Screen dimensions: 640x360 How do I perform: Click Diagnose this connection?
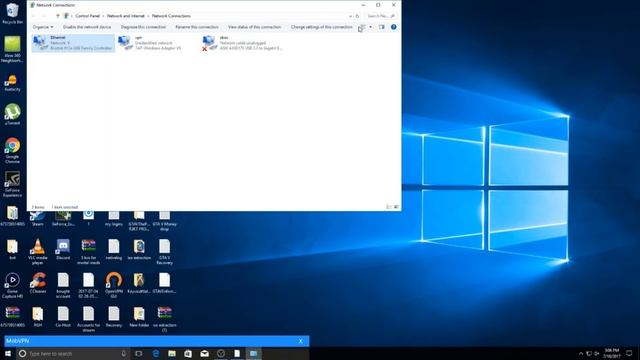143,27
